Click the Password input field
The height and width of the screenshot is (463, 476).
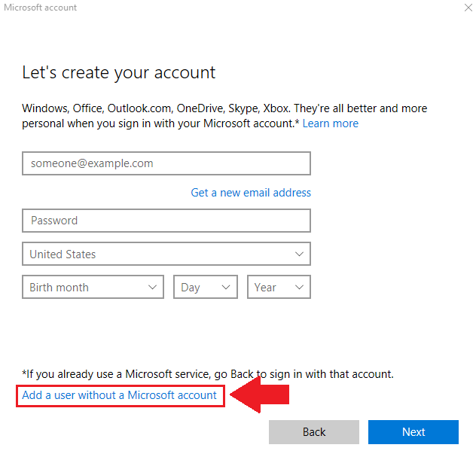pyautogui.click(x=166, y=221)
